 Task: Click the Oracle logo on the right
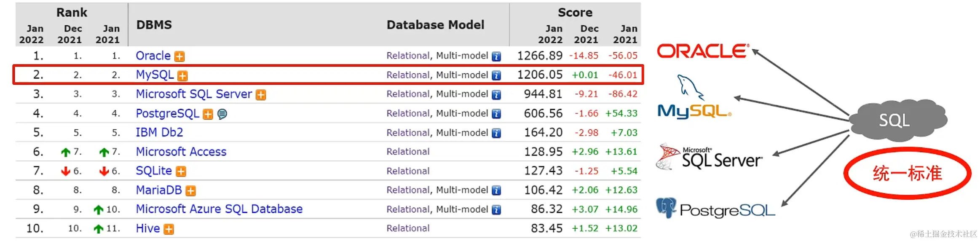[x=703, y=51]
